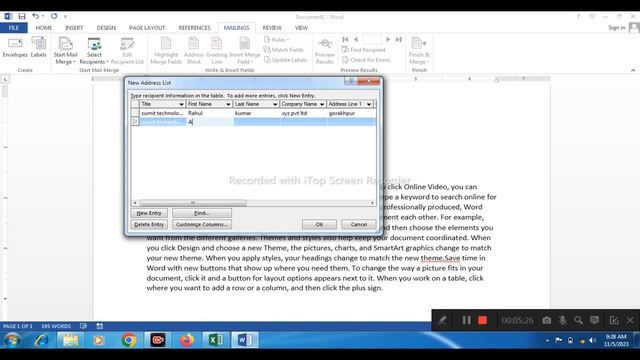Click OK in New Address List dialog
Viewport: 640px width, 360px height.
tap(319, 224)
